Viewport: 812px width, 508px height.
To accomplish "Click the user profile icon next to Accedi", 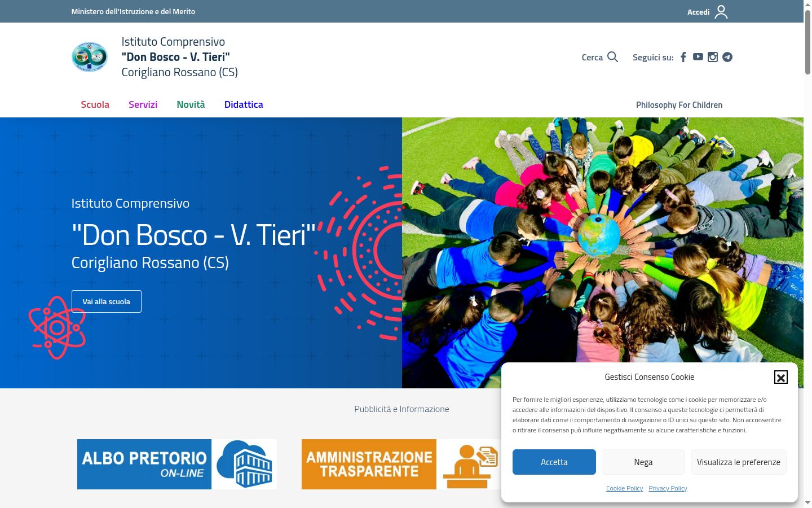I will click(721, 12).
